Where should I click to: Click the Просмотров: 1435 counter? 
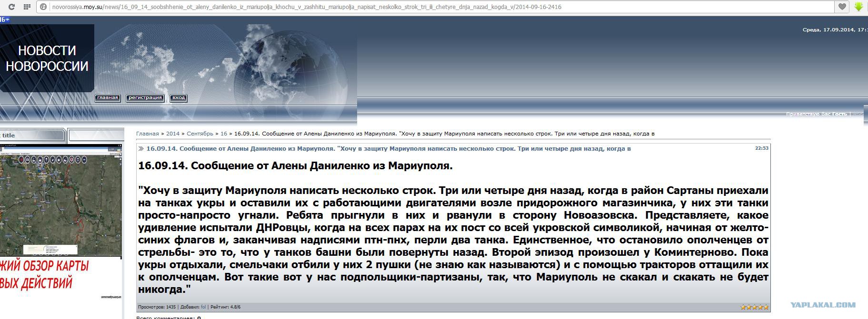(157, 307)
